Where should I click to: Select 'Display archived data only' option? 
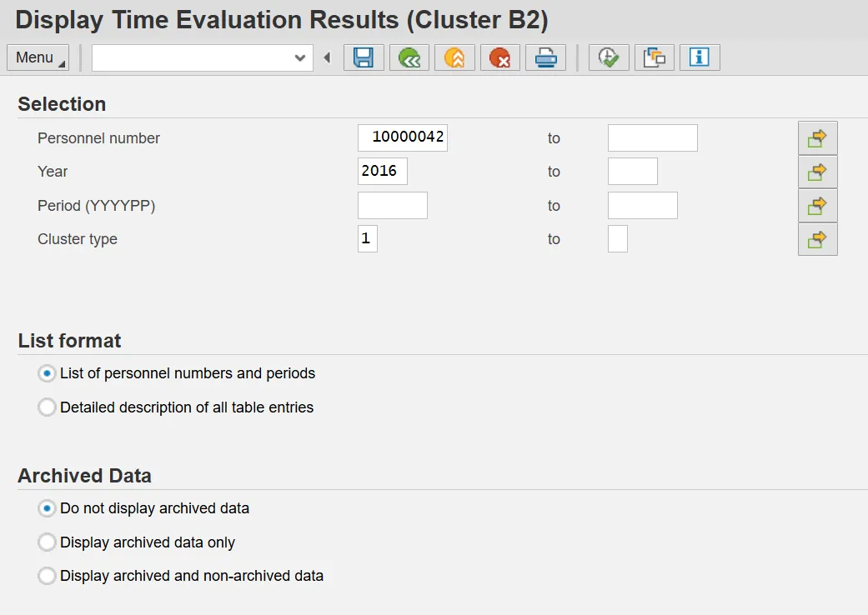coord(48,542)
